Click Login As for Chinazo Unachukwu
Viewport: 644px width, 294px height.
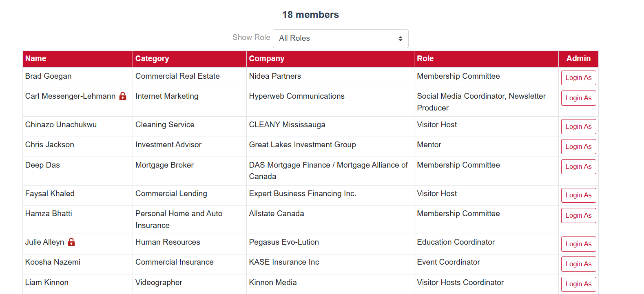coord(578,127)
